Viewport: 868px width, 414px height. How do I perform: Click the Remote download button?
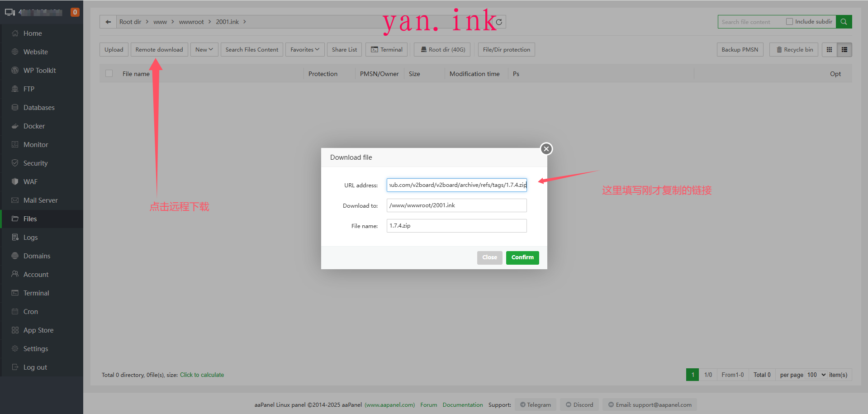[x=159, y=50]
